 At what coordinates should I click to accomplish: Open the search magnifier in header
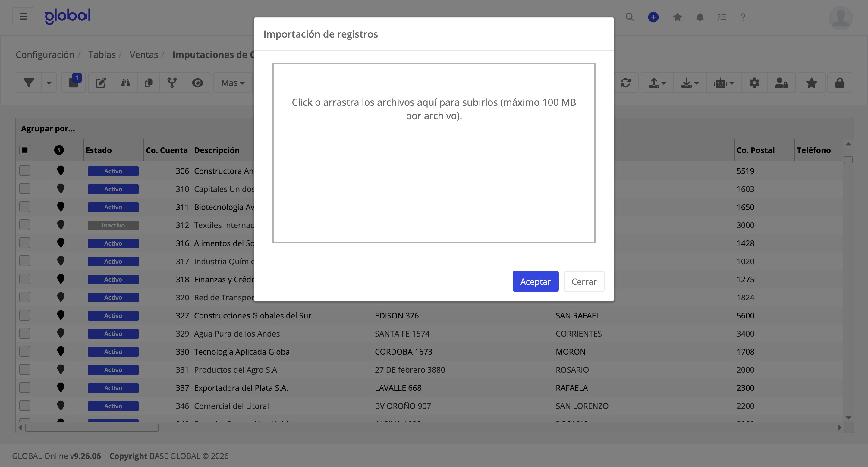point(629,17)
